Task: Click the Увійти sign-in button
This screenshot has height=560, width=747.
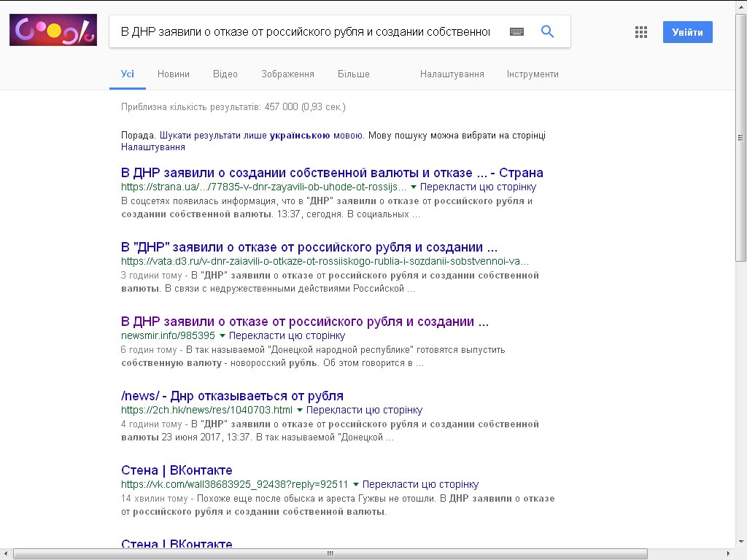Action: click(687, 32)
